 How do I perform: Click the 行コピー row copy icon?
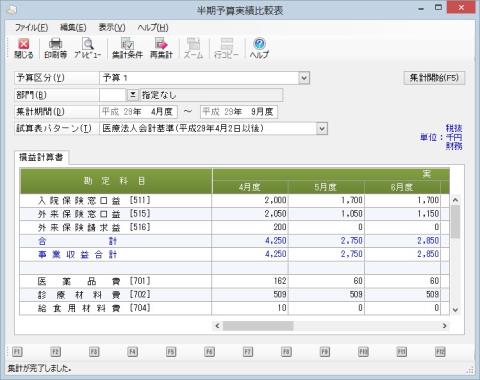coord(227,49)
